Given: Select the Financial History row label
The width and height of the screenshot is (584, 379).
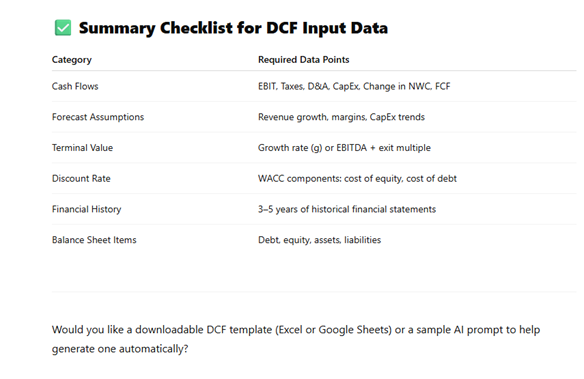Looking at the screenshot, I should pos(86,209).
